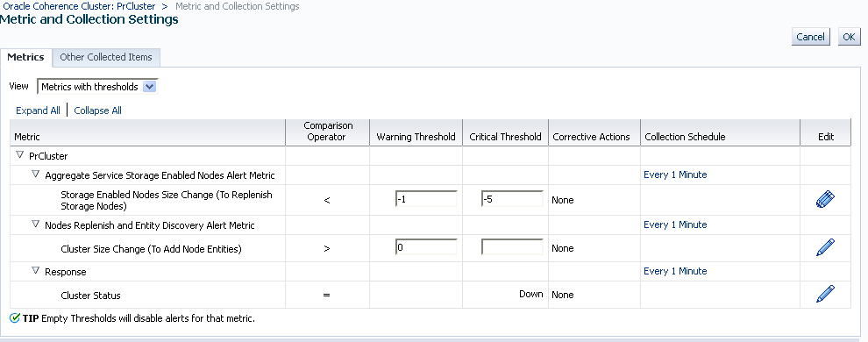
Task: Click the PrCluster tree label
Action: tap(48, 156)
